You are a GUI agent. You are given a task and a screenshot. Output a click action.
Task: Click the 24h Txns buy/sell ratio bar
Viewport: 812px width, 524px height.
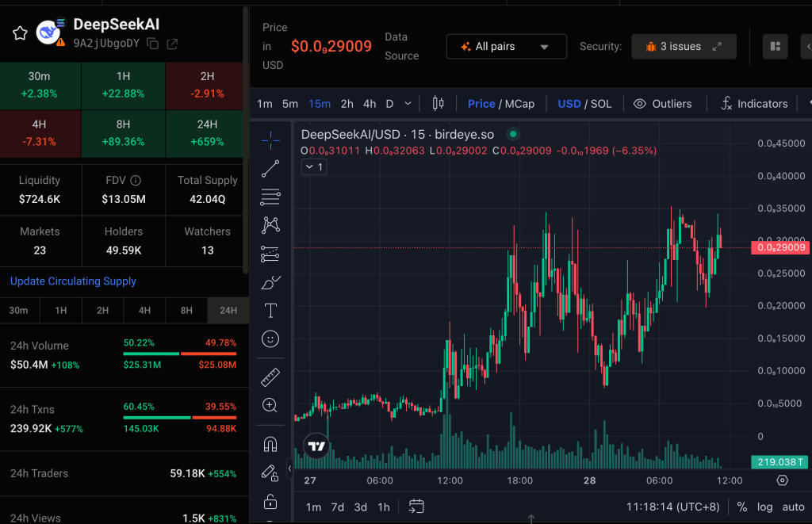(180, 417)
